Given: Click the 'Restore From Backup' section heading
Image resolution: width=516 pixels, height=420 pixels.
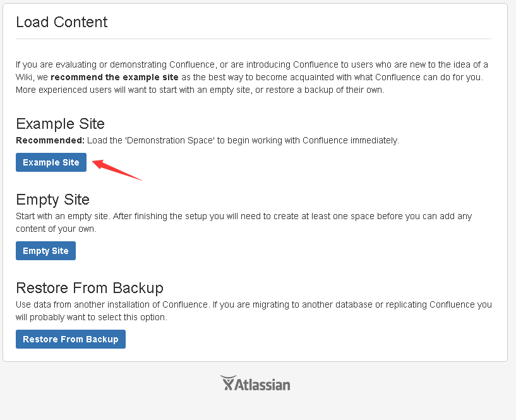Looking at the screenshot, I should 90,287.
